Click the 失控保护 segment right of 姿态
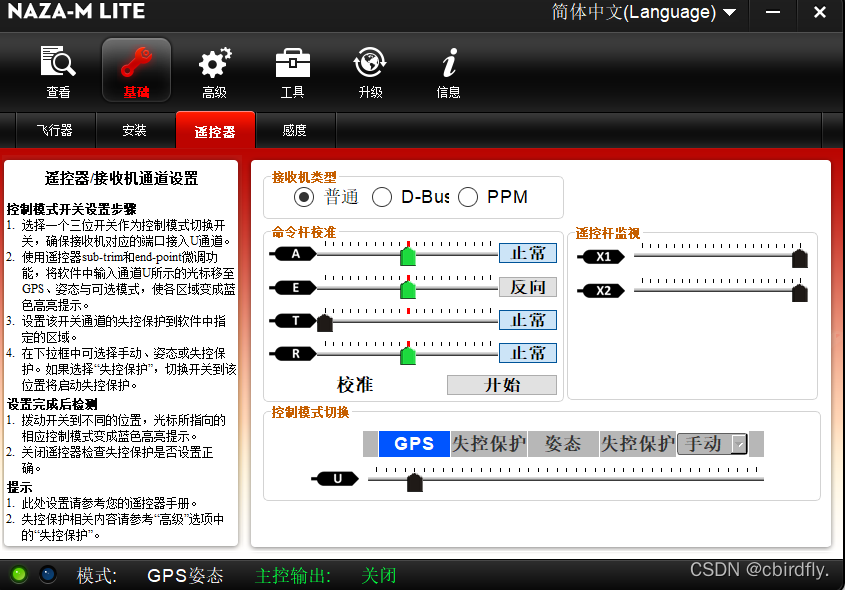Screen dimensions: 845x590 638,444
